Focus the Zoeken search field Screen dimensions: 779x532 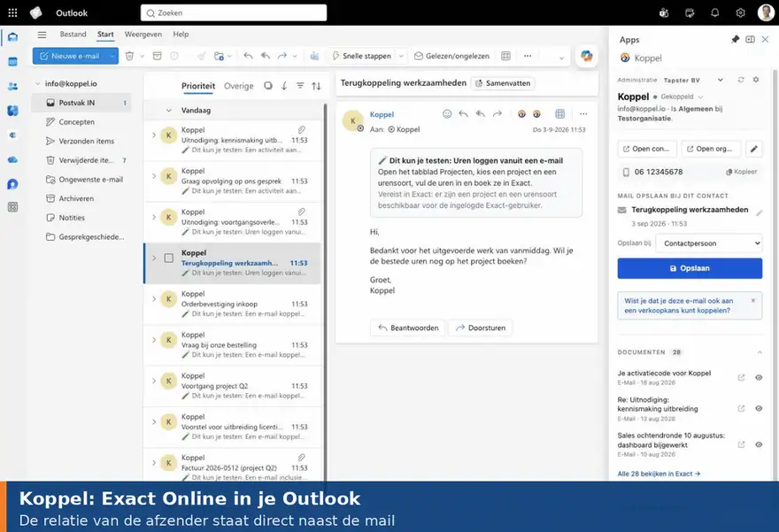pyautogui.click(x=234, y=13)
